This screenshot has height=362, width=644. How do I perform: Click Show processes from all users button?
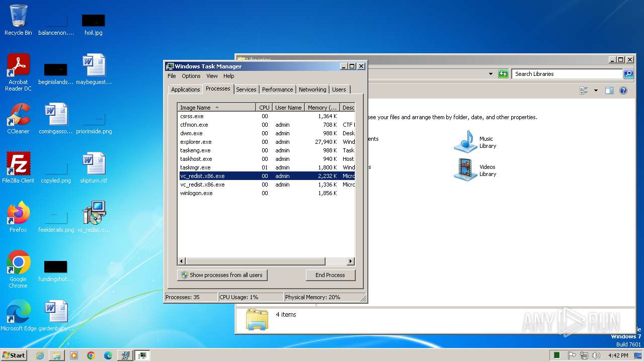[x=222, y=275]
